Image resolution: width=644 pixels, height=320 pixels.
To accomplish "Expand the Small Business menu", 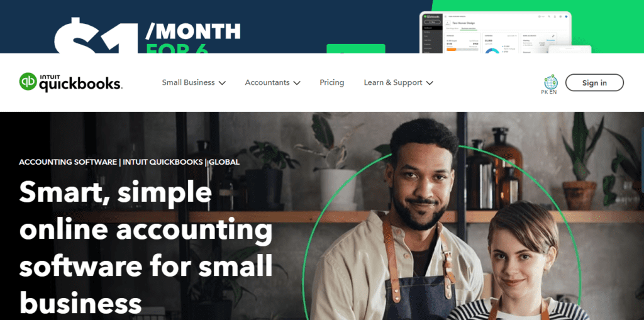I will tap(194, 82).
